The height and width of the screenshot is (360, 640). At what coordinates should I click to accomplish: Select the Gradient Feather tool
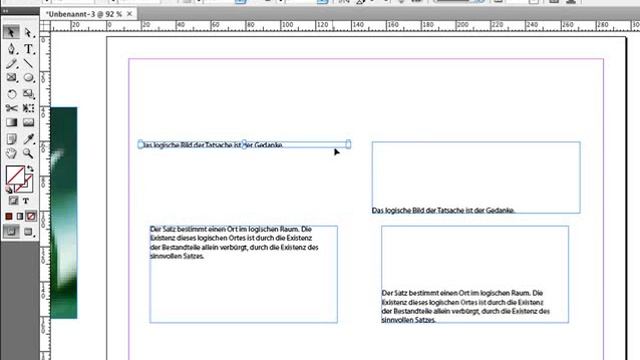pyautogui.click(x=28, y=122)
